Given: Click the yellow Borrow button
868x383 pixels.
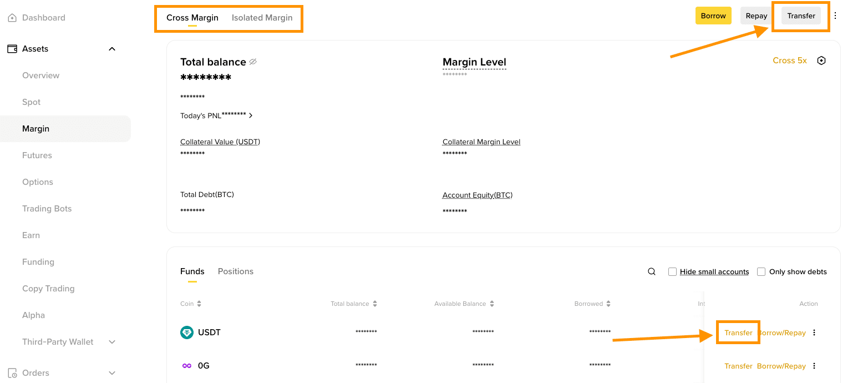Looking at the screenshot, I should point(713,16).
